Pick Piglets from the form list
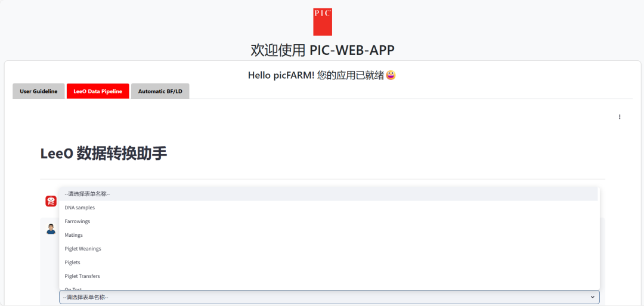The width and height of the screenshot is (644, 306). pyautogui.click(x=72, y=262)
